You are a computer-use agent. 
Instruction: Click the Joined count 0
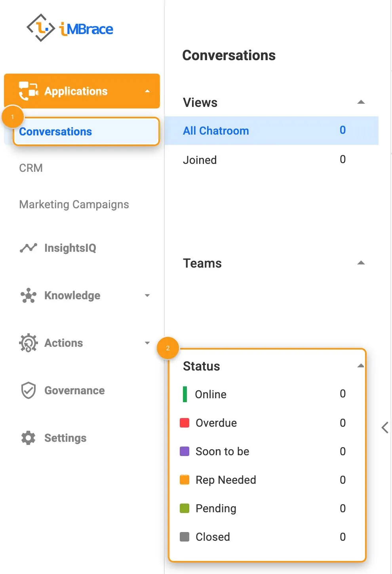343,159
